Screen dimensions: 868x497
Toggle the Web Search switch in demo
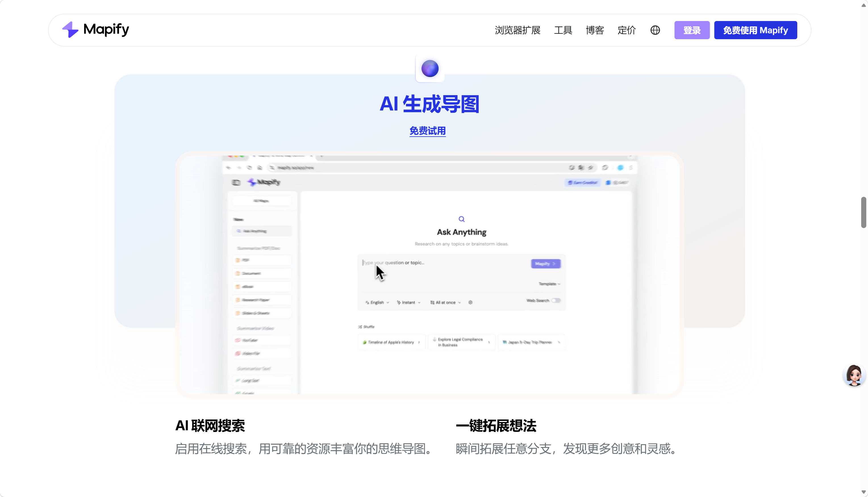coord(556,300)
